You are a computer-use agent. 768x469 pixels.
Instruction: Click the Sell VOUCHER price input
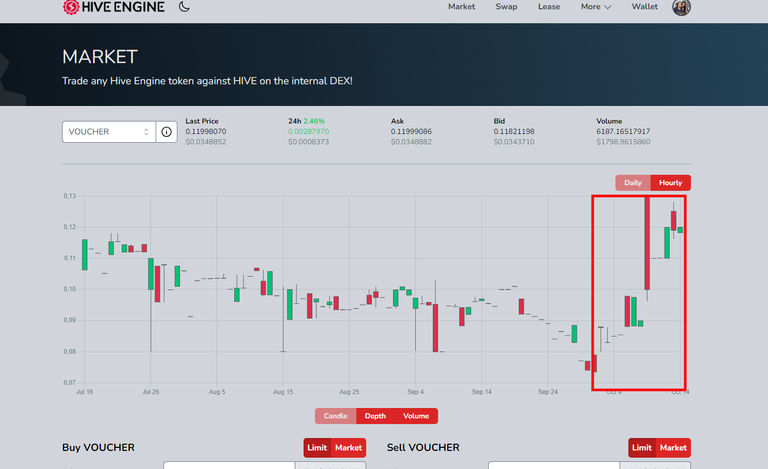(554, 465)
